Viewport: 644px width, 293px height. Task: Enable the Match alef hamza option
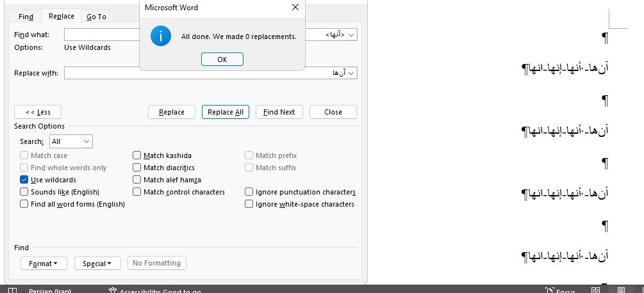tap(136, 180)
